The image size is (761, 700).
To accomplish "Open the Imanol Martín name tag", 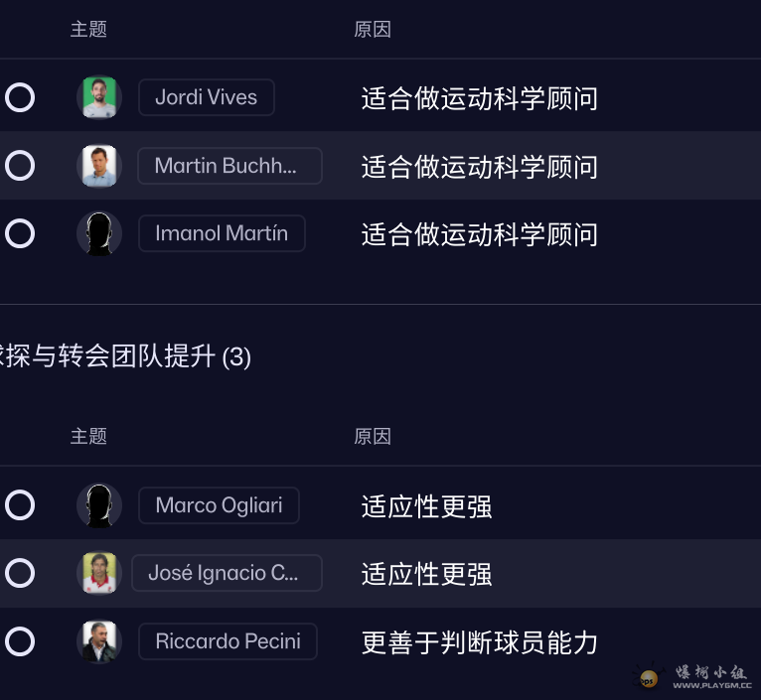I will [222, 233].
